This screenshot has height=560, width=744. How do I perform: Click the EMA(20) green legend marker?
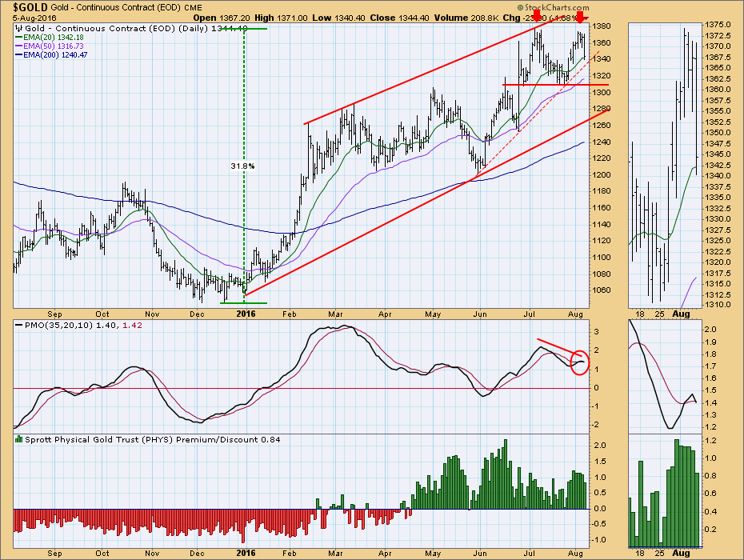pos(18,38)
